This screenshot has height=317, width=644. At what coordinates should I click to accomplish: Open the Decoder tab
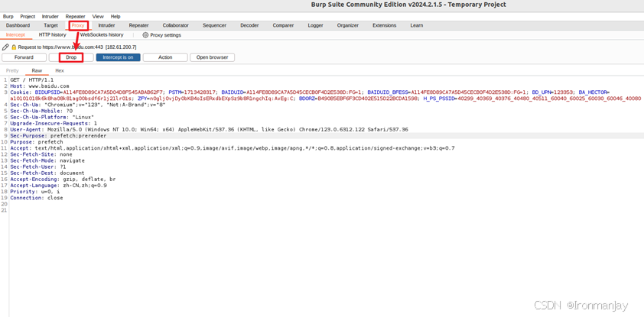point(249,25)
